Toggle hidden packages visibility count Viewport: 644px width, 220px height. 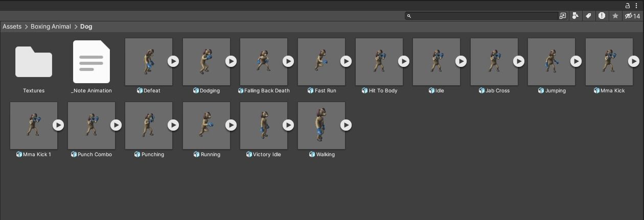coord(632,16)
